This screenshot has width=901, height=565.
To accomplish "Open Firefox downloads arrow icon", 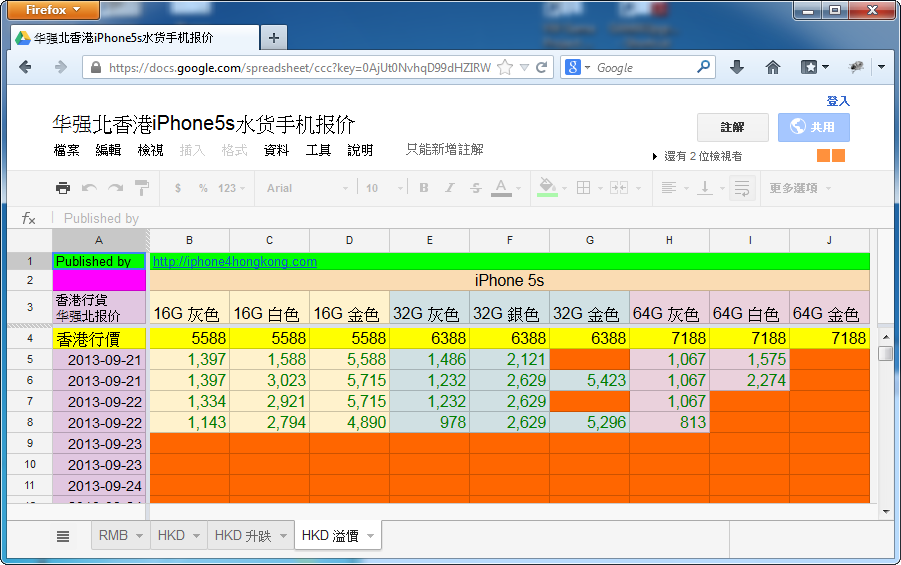I will tap(737, 67).
